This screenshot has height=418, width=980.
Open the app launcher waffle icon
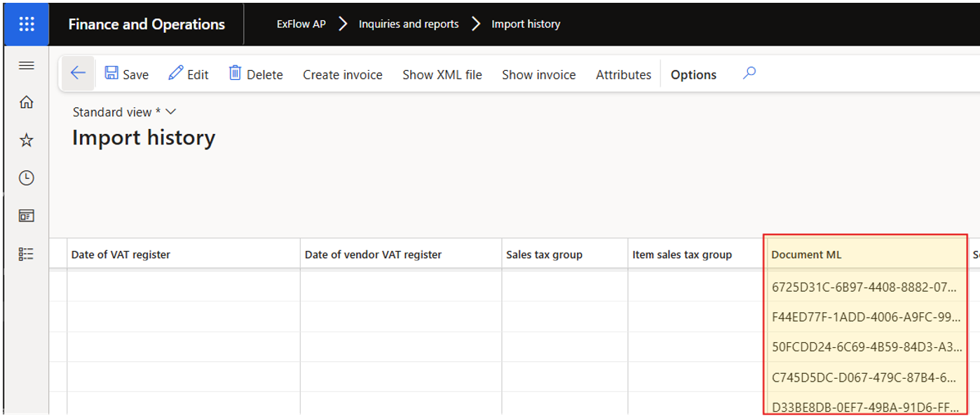coord(26,24)
